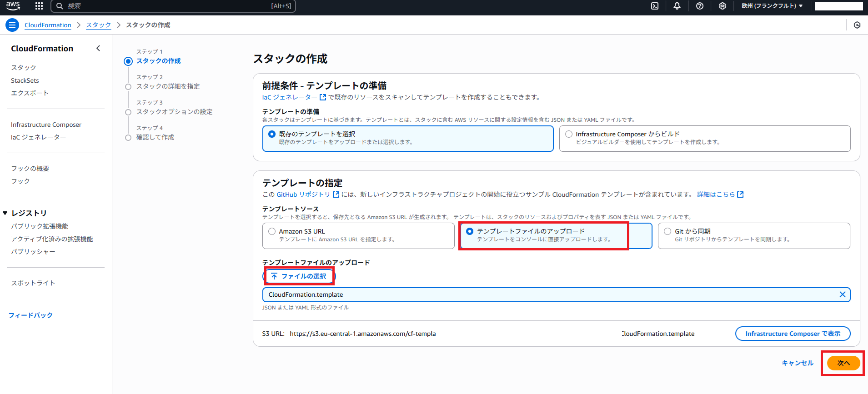Image resolution: width=868 pixels, height=394 pixels.
Task: Focus the AWS search field
Action: coord(173,6)
